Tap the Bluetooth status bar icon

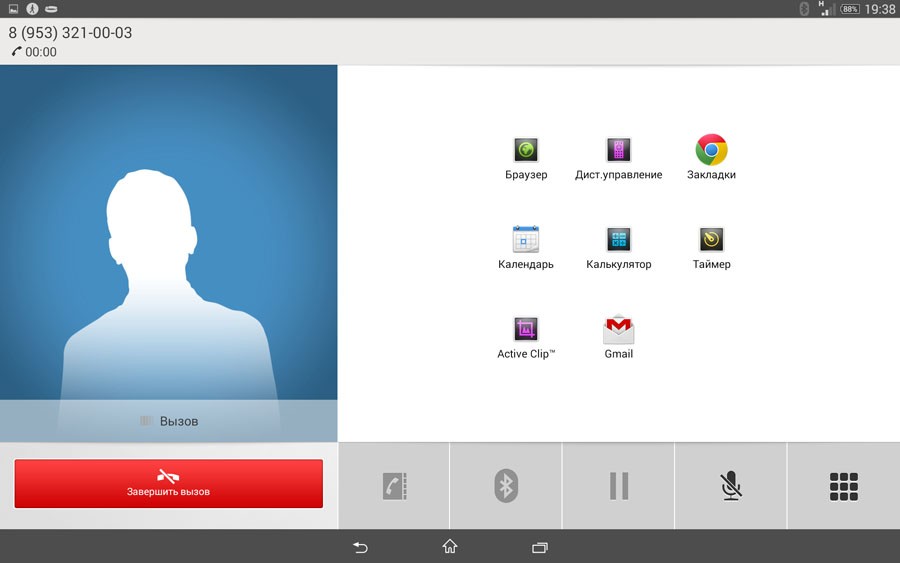[804, 9]
